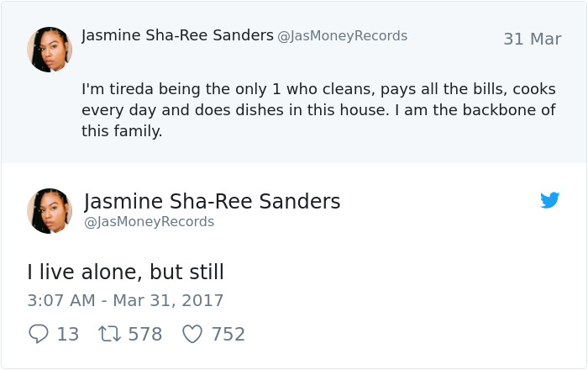Click the reply speech bubble icon
The image size is (588, 370).
[x=38, y=334]
